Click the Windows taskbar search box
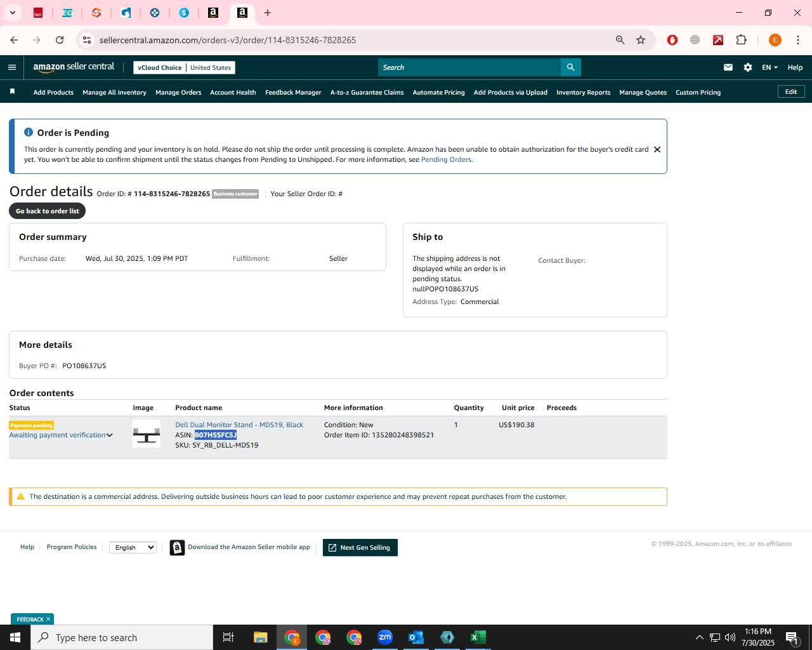Viewport: 812px width, 650px height. [122, 637]
